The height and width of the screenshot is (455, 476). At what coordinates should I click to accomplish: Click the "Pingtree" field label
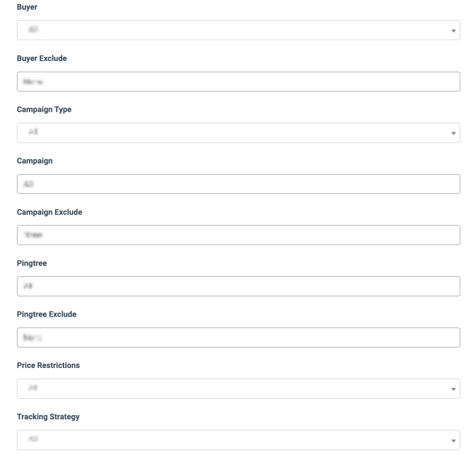[31, 263]
